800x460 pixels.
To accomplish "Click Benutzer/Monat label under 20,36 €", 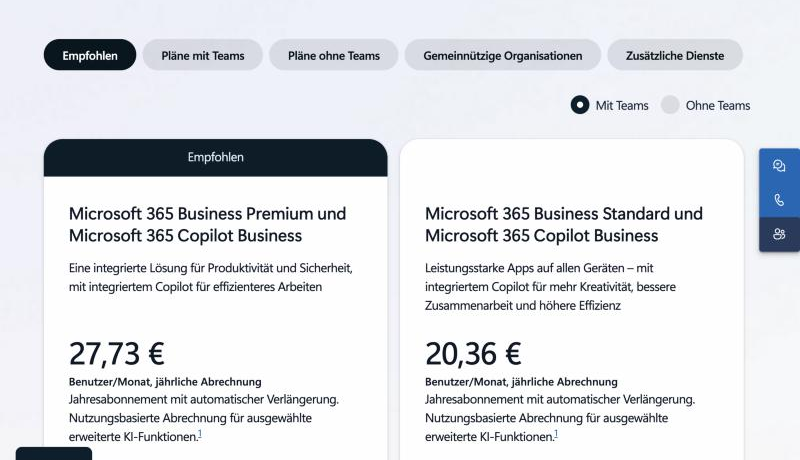I will [x=521, y=381].
